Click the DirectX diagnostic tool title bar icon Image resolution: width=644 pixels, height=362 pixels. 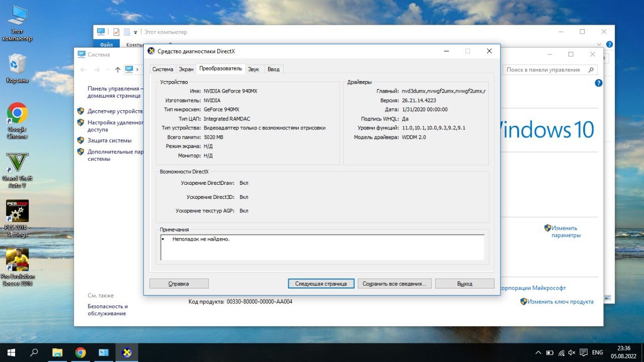(x=151, y=51)
